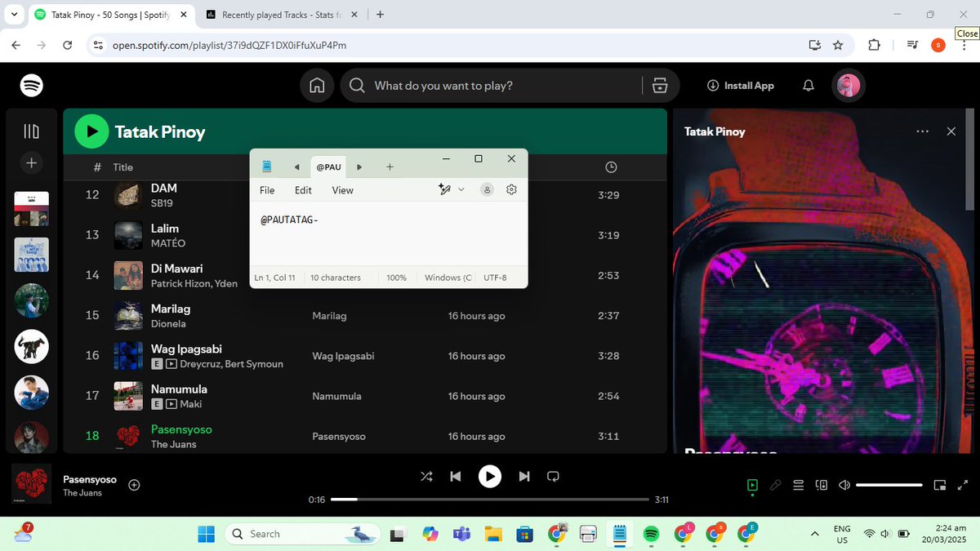Show hidden system tray icons chevron
Viewport: 980px width, 551px height.
814,534
